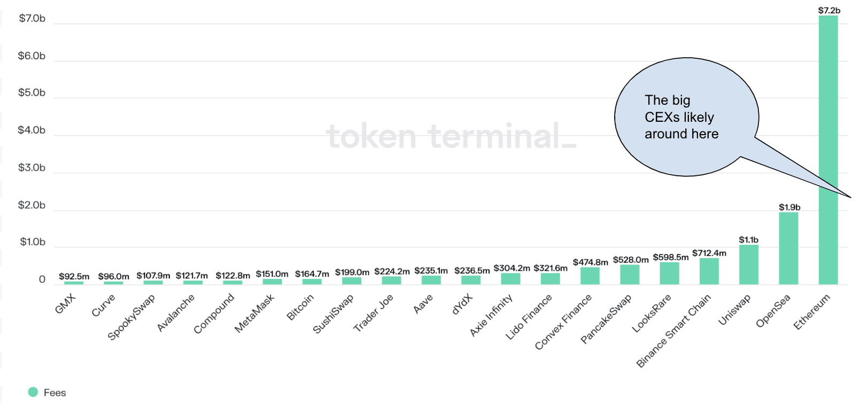Select the LooksRare bar
Screen dimensions: 868x406
click(x=669, y=274)
